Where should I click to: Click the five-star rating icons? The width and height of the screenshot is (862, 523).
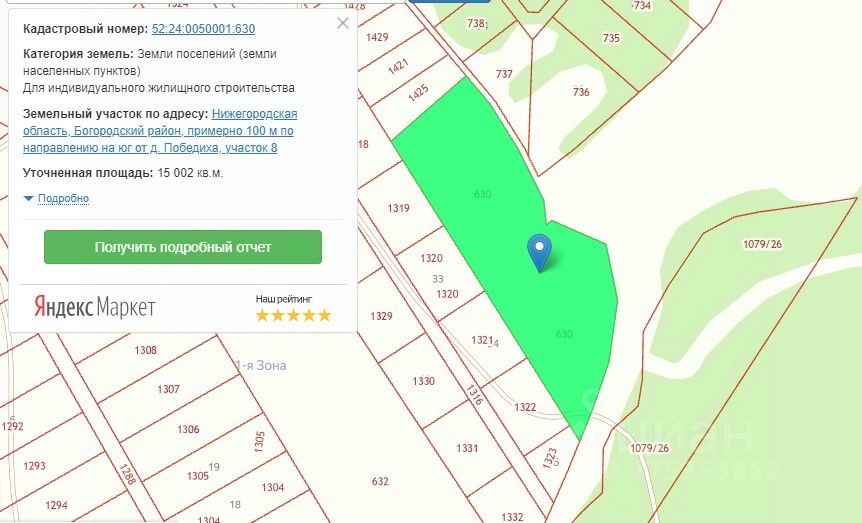point(293,315)
